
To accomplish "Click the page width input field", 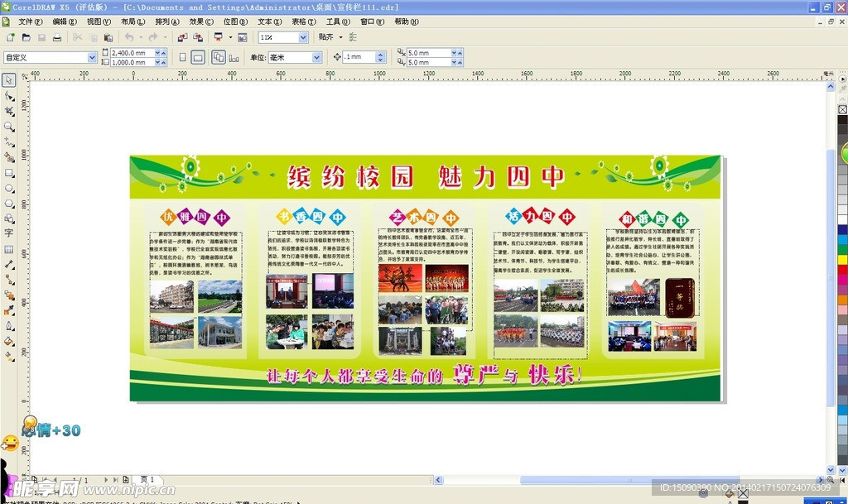I will click(132, 53).
